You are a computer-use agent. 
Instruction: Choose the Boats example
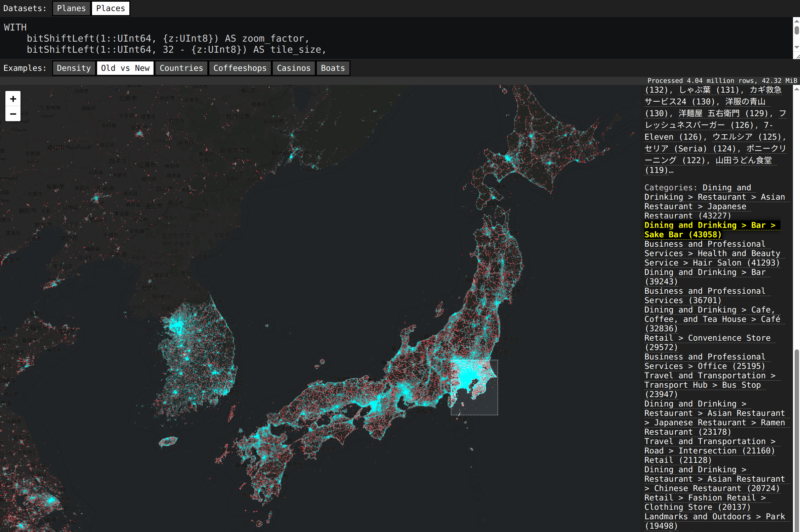(x=333, y=68)
